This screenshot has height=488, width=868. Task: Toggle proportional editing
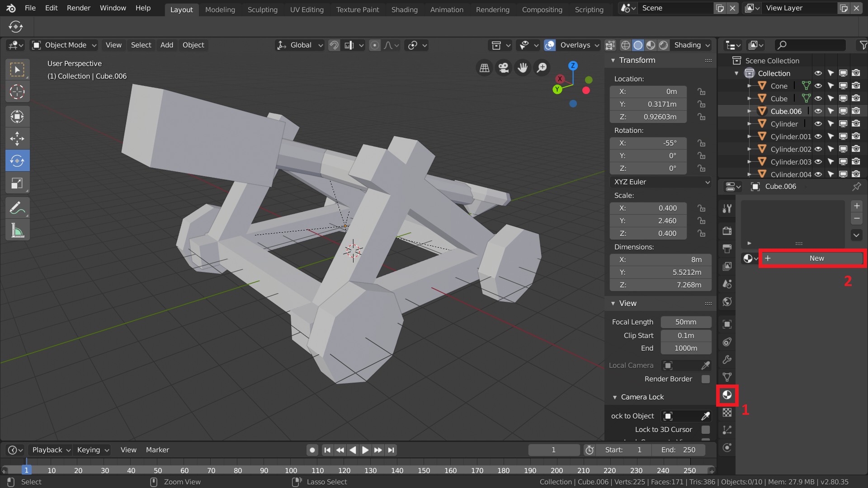pyautogui.click(x=374, y=45)
